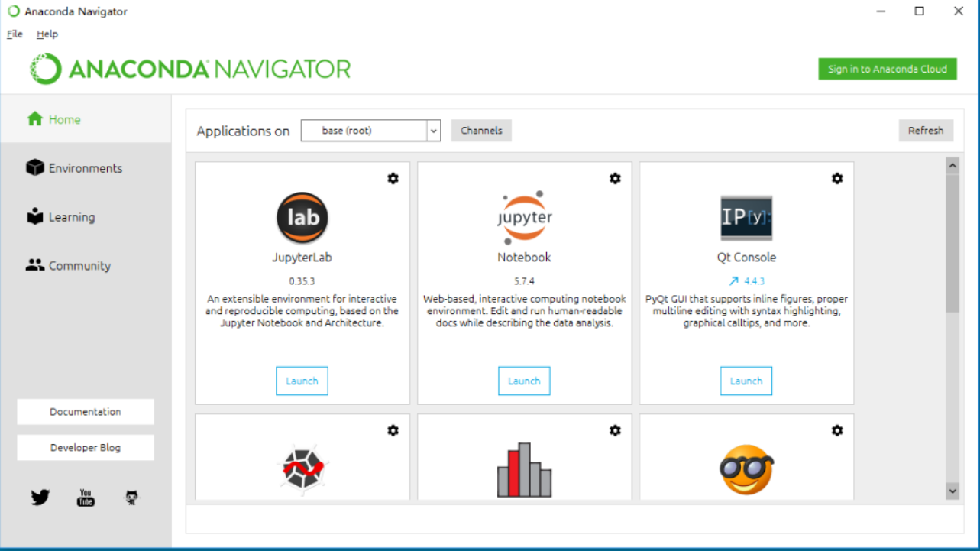Switch to the Community tab
The image size is (980, 551).
click(86, 266)
